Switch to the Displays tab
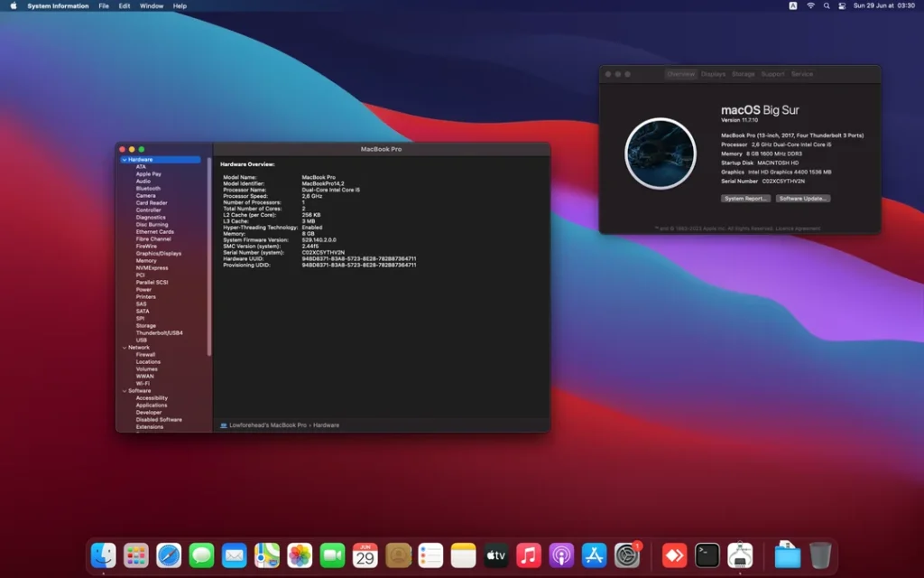The height and width of the screenshot is (578, 924). [713, 74]
